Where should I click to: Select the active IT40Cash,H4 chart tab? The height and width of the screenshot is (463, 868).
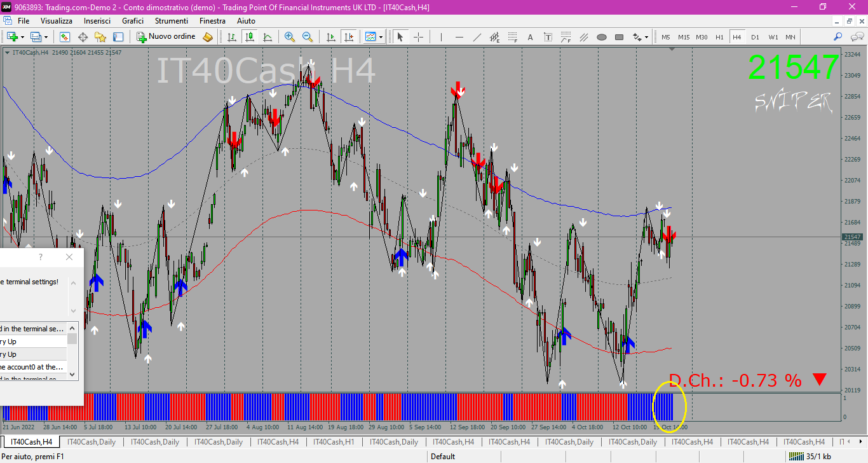[32, 441]
